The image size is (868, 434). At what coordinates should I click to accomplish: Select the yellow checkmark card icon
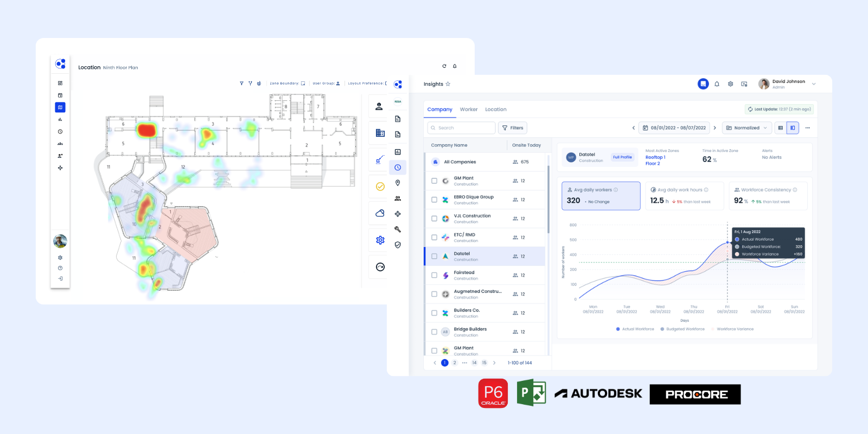(x=380, y=186)
